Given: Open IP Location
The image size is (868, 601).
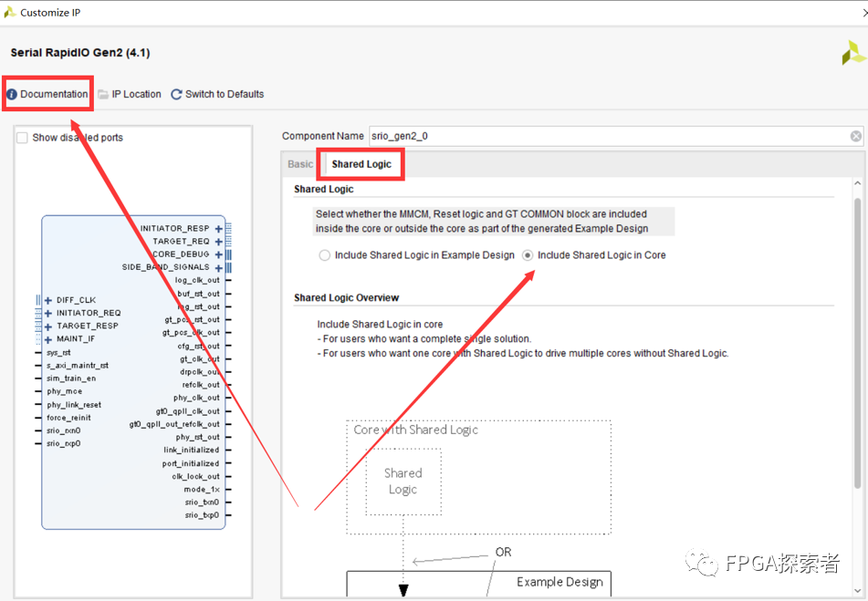Looking at the screenshot, I should 136,94.
